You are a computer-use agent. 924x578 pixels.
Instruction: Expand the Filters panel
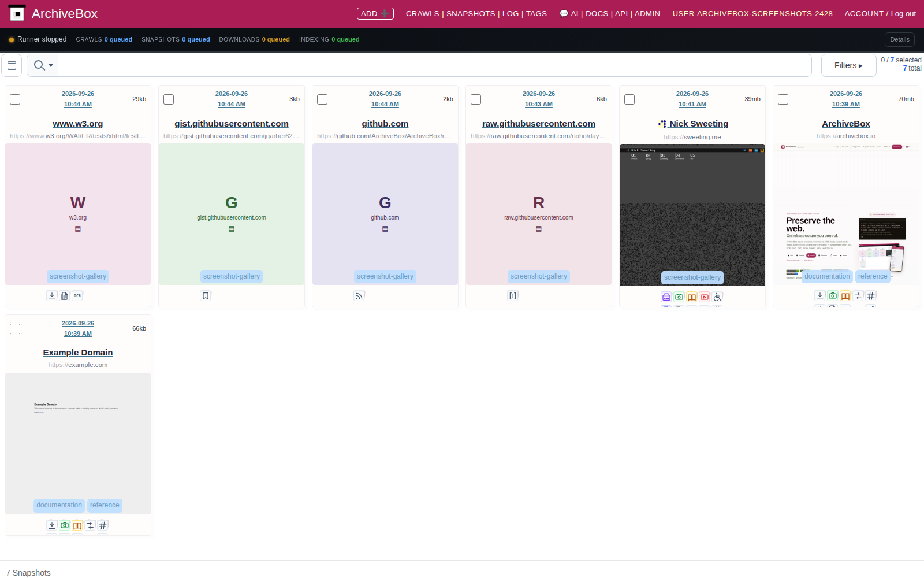(848, 65)
